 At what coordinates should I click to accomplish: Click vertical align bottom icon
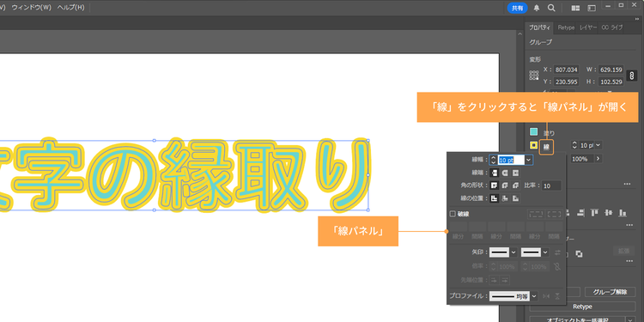(x=623, y=212)
